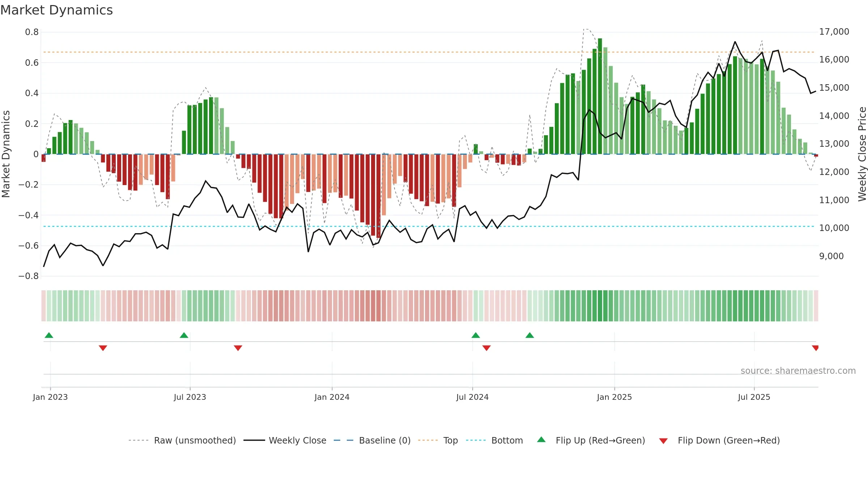Click the deepest dark red bar near Mar 2024

(379, 196)
